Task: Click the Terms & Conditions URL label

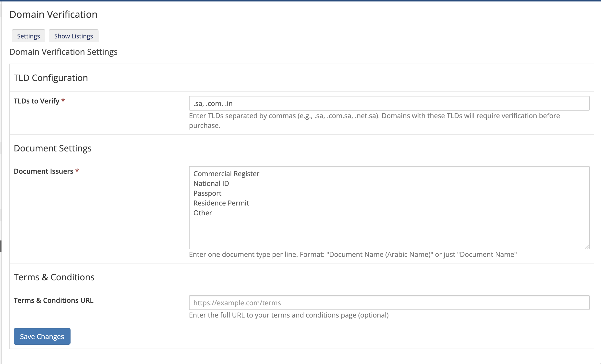Action: coord(53,300)
